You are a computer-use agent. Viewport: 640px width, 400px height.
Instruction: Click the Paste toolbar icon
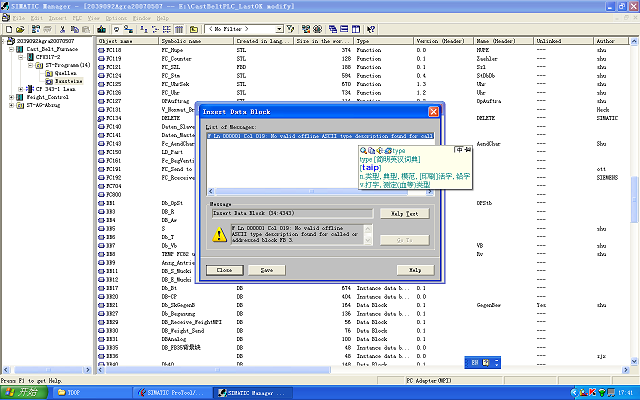86,29
